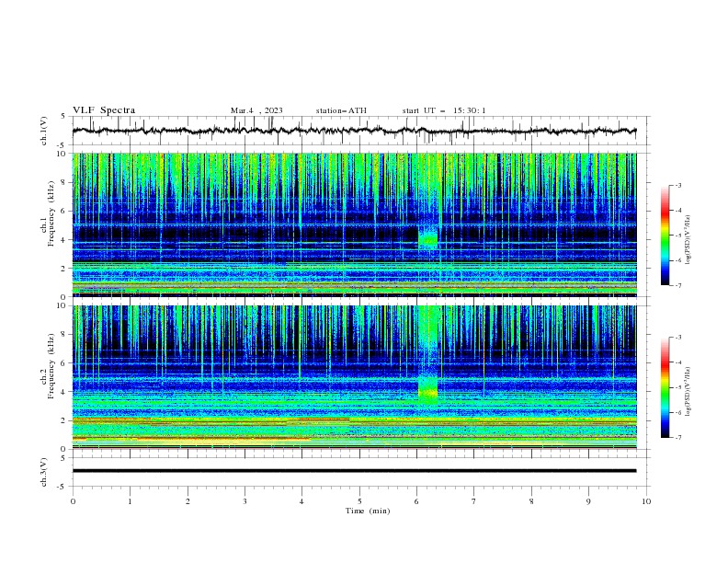Click the upper colorbar's log(PSD)(V²/Hz) label

point(688,240)
